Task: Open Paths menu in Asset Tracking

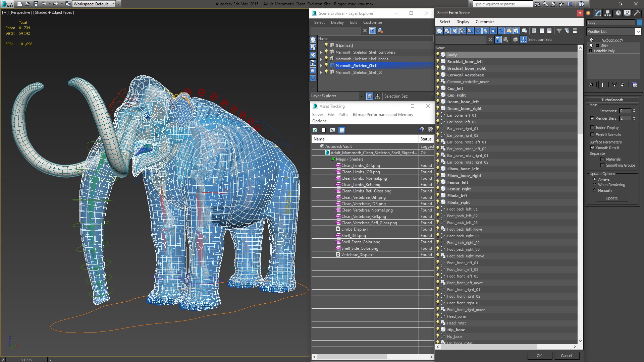Action: [343, 115]
